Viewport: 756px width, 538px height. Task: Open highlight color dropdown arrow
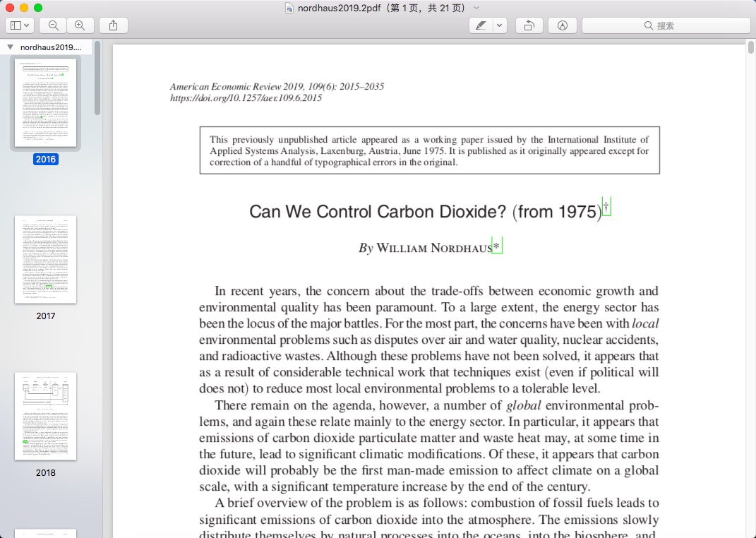pyautogui.click(x=500, y=25)
